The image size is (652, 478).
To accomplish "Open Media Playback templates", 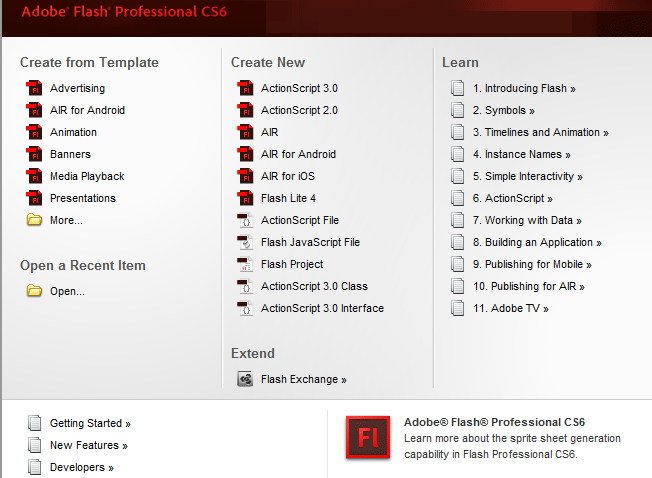I will [87, 176].
